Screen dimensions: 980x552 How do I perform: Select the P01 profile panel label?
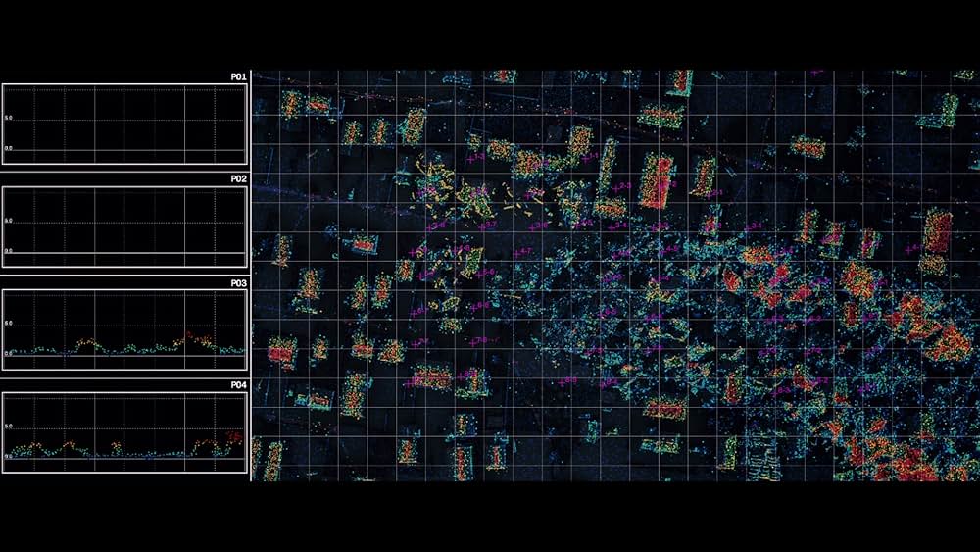tap(238, 76)
